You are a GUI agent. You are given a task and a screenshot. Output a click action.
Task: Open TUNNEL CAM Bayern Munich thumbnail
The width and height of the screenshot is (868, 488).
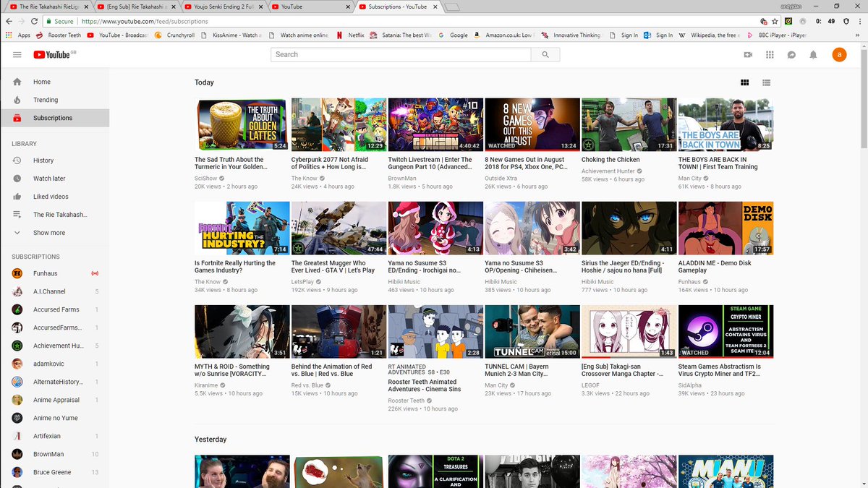532,331
